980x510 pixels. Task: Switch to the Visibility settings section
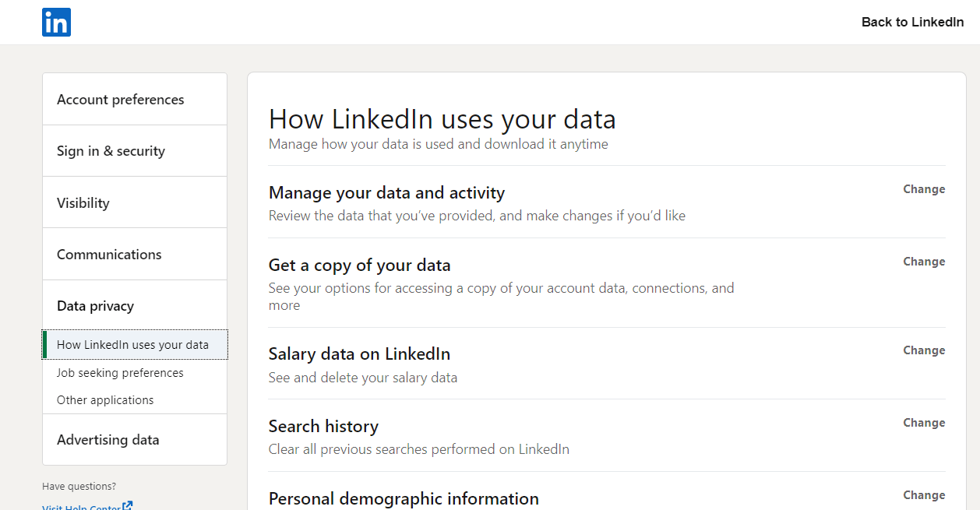tap(83, 202)
